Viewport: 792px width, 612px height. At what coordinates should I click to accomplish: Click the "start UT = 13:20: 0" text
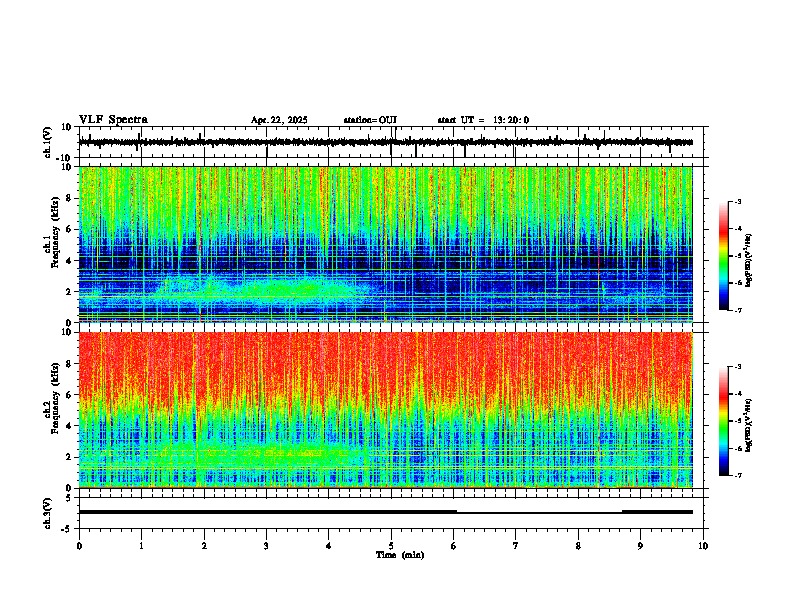(x=483, y=120)
